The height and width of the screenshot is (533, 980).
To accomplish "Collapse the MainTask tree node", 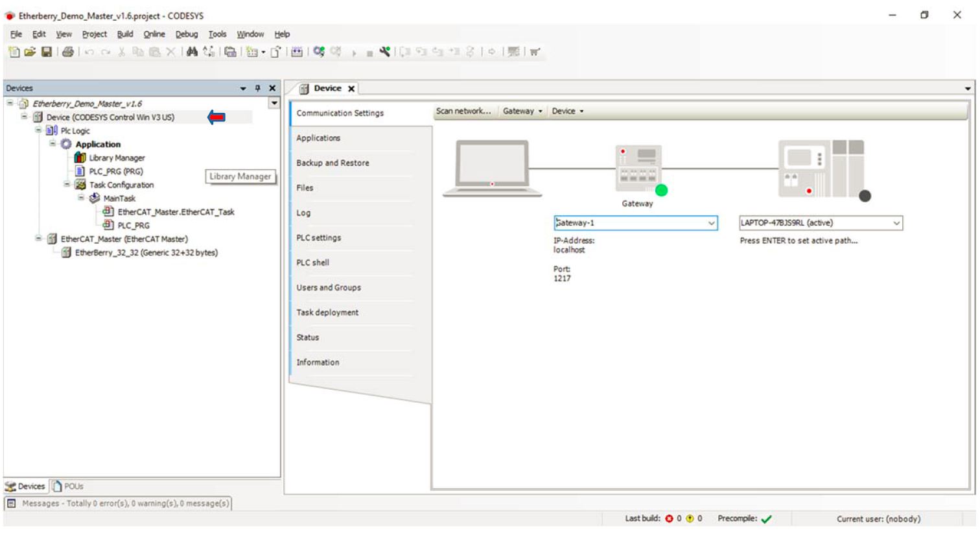I will (82, 198).
